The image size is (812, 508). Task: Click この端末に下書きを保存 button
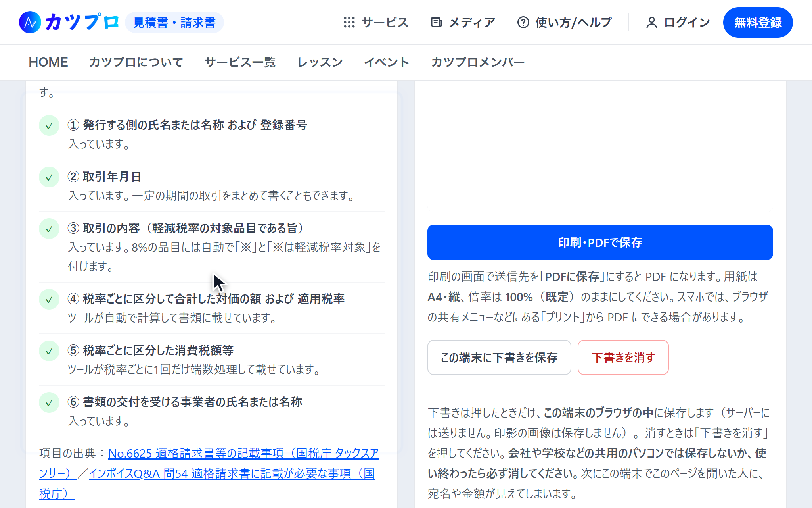click(x=499, y=357)
